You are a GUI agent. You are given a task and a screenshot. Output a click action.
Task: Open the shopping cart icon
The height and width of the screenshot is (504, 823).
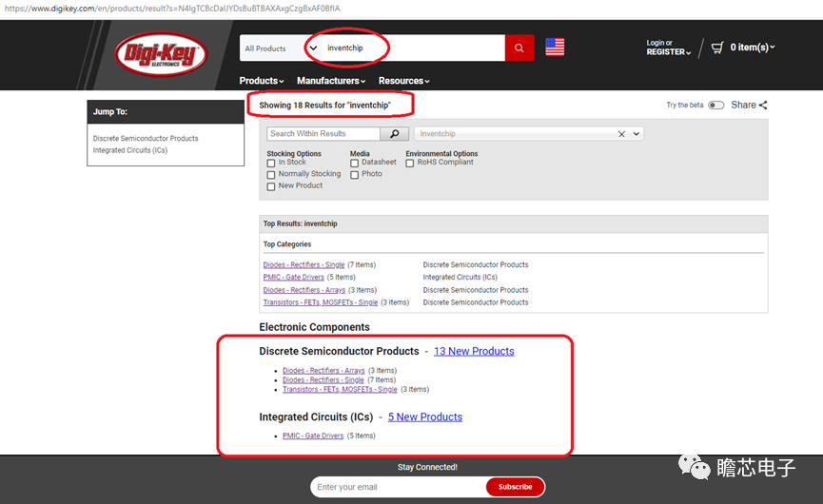(717, 48)
